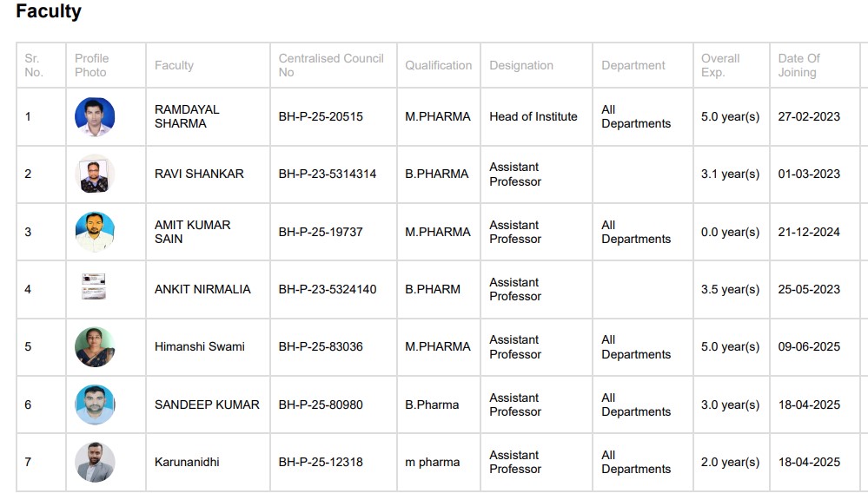Screen dimensions: 868x500
Task: Click the Sr. No. column header
Action: [33, 65]
